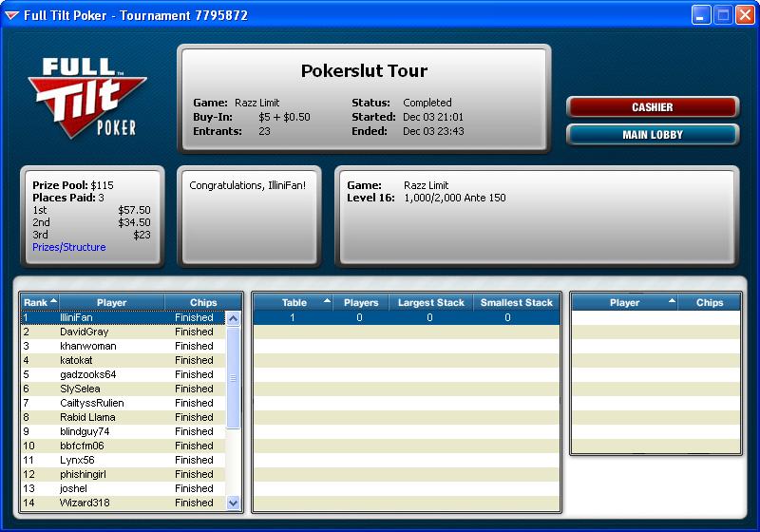Click the standings scrollbar down arrow
Image resolution: width=760 pixels, height=532 pixels.
point(233,503)
